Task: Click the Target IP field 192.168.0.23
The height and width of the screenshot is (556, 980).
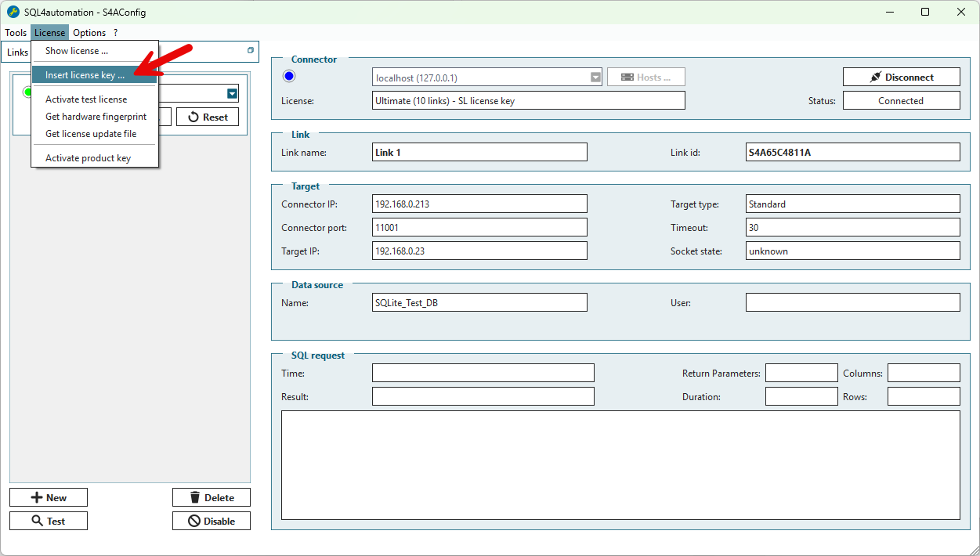Action: (x=479, y=251)
